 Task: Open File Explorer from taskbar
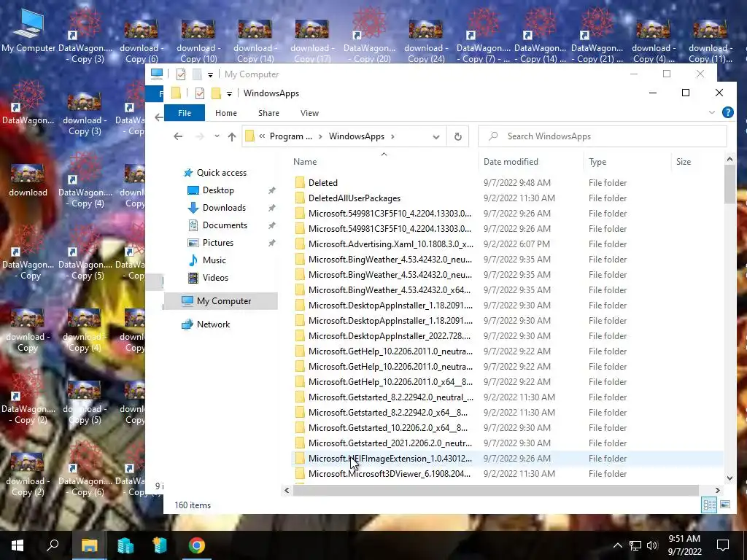point(89,545)
